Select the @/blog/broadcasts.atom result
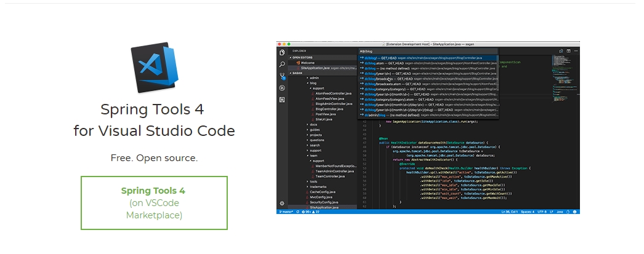 429,84
